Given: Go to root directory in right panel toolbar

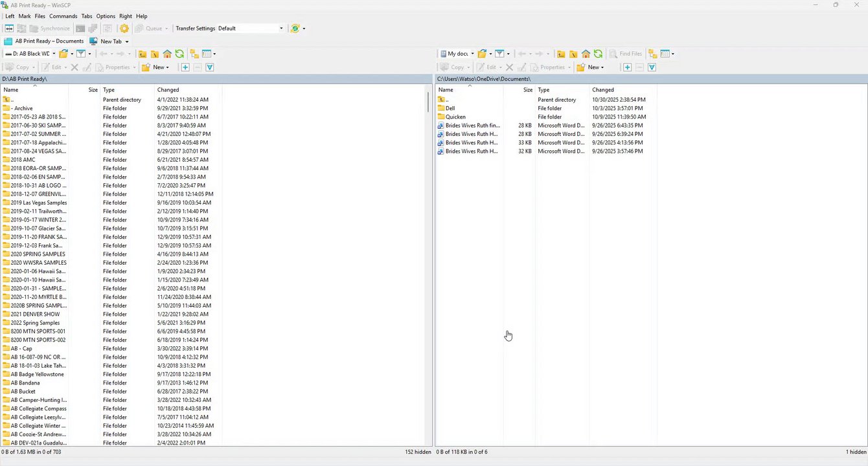Looking at the screenshot, I should point(573,54).
